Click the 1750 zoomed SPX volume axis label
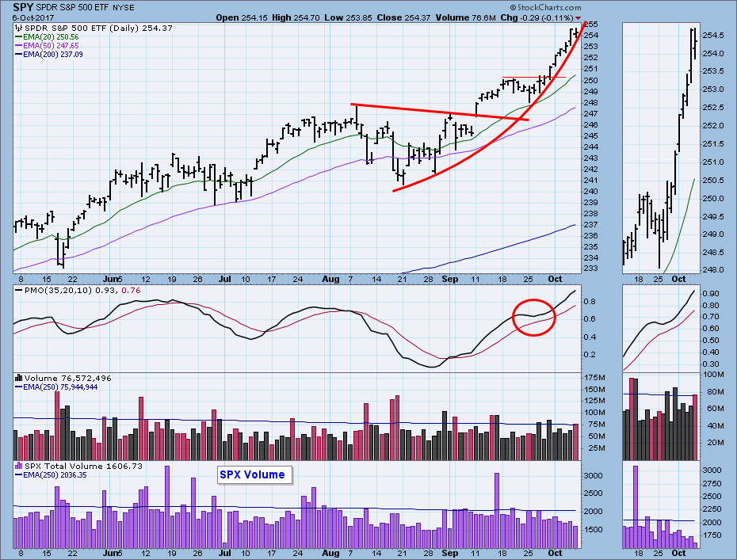Viewport: 737px width, 560px height. (x=712, y=535)
